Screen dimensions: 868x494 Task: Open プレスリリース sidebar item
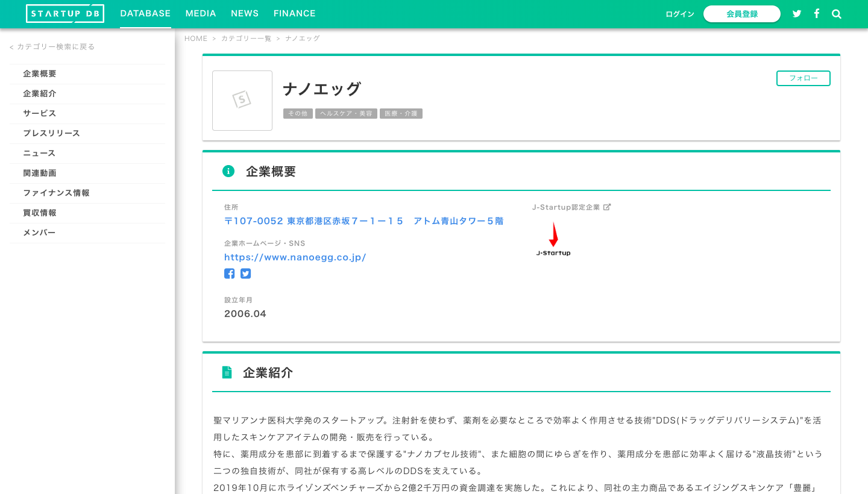point(87,133)
